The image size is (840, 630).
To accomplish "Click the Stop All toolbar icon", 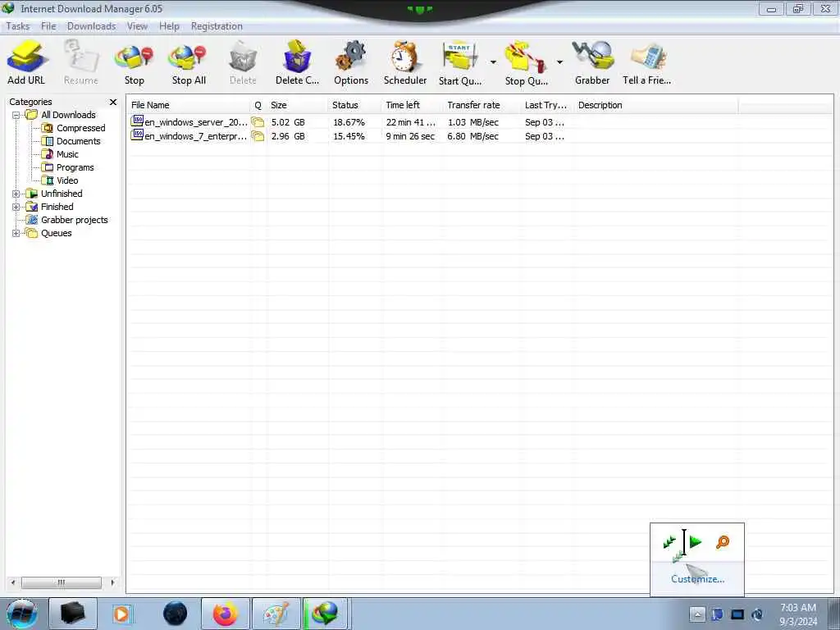I will [188, 58].
